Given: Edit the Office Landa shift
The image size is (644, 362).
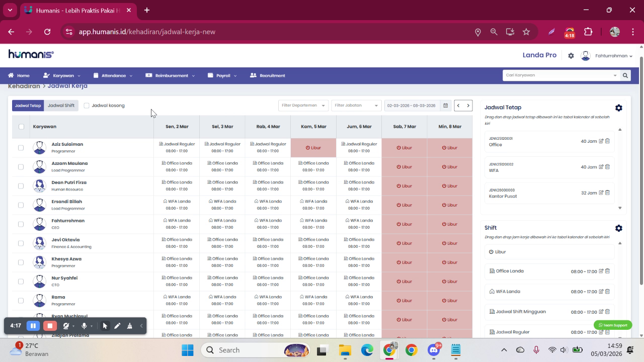Looking at the screenshot, I should click(601, 271).
